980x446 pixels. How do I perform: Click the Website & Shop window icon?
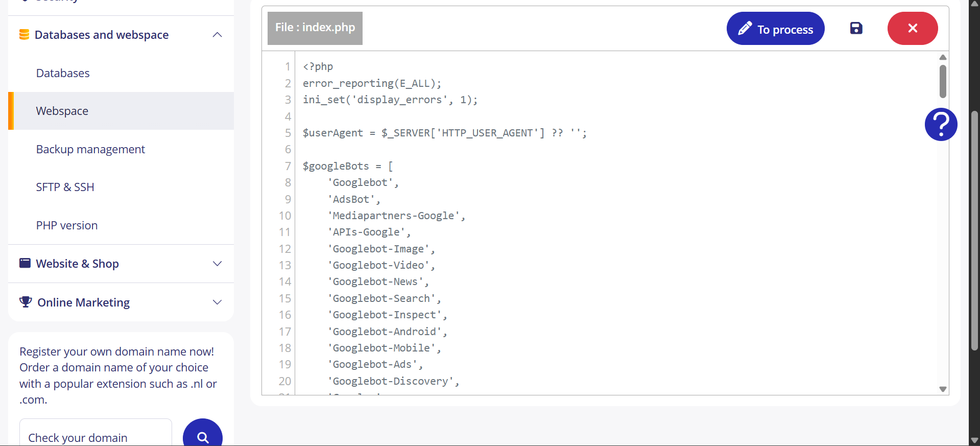tap(25, 263)
